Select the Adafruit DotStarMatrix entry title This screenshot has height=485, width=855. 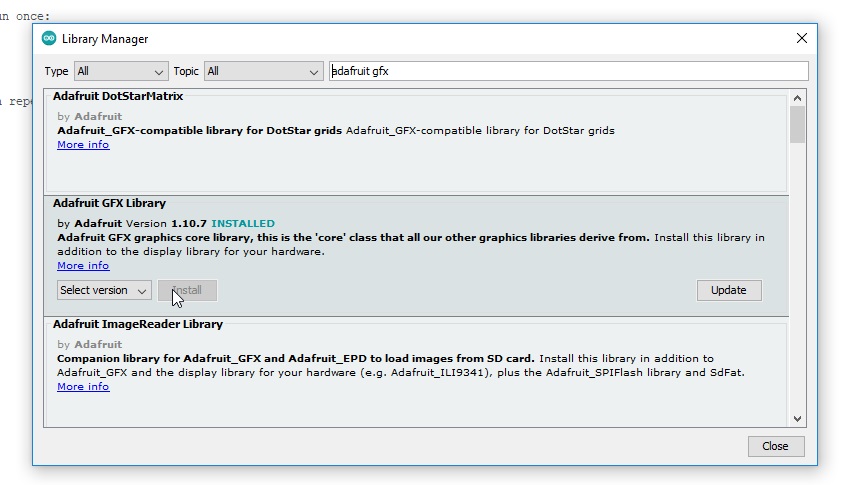click(118, 96)
